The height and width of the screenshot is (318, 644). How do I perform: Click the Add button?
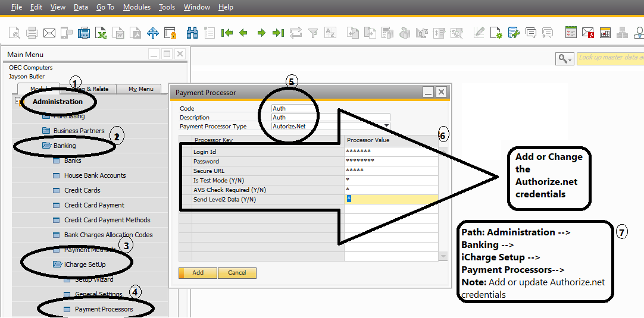198,273
